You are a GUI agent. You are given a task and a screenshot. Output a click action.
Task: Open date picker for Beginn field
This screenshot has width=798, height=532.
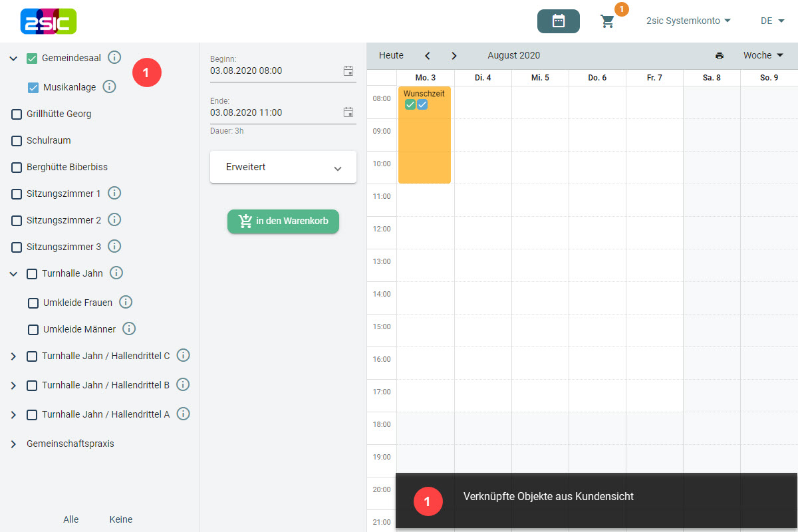click(348, 71)
